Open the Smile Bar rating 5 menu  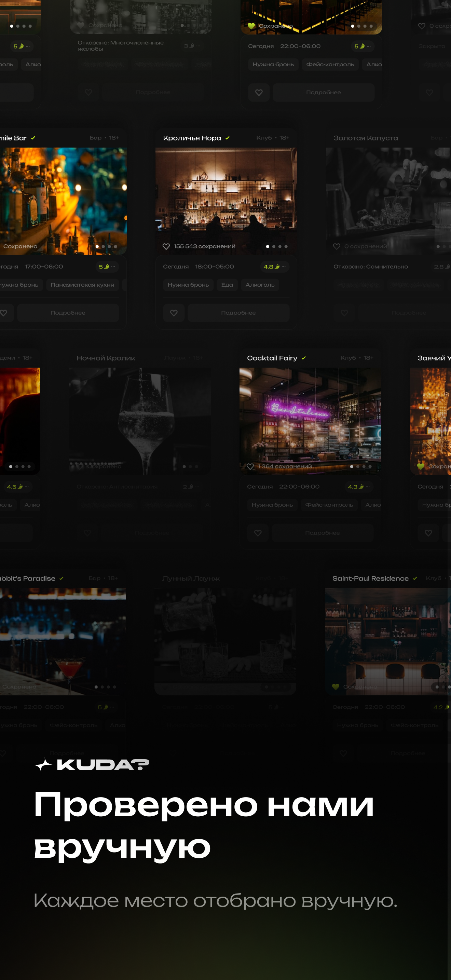pos(107,267)
